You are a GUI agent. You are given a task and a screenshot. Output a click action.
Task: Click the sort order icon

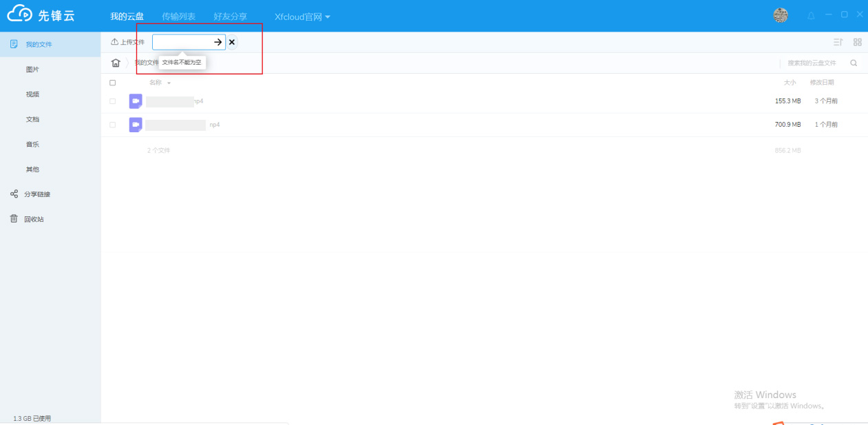(838, 42)
